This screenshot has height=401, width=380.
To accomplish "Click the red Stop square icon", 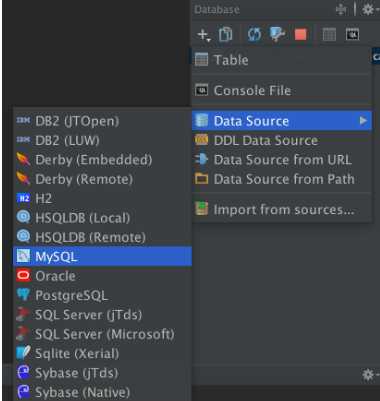I will pyautogui.click(x=301, y=34).
